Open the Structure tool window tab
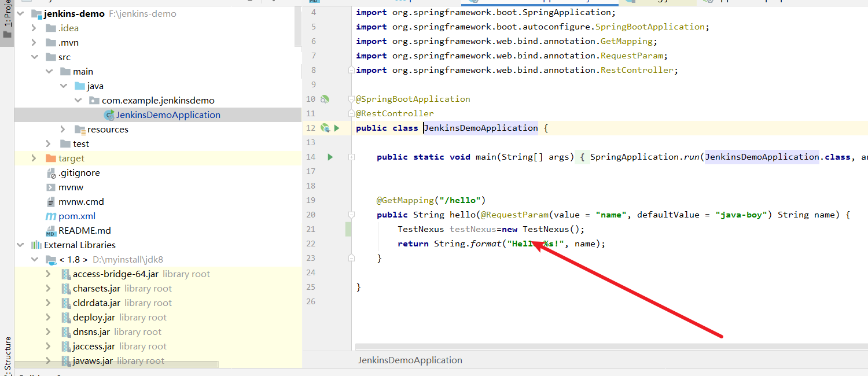Viewport: 868px width, 376px height. pos(7,353)
